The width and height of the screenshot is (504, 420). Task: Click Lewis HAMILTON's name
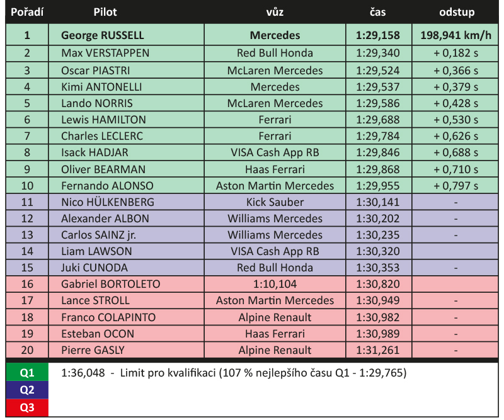pyautogui.click(x=103, y=120)
